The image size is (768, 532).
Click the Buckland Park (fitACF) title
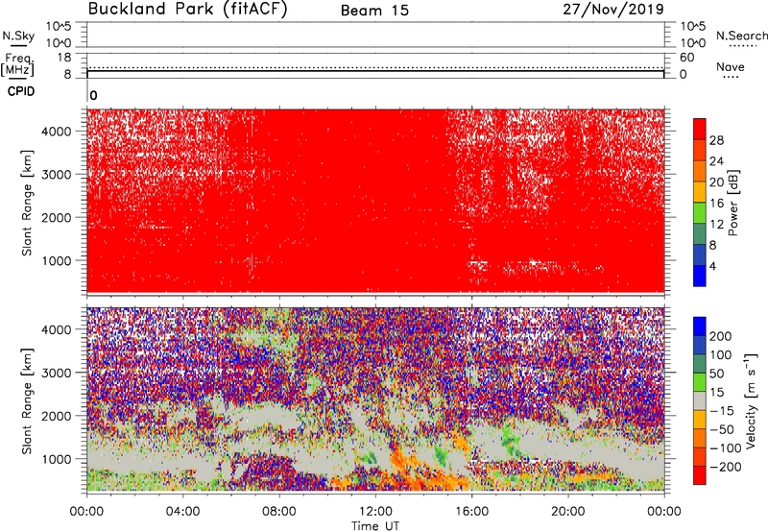(x=187, y=10)
